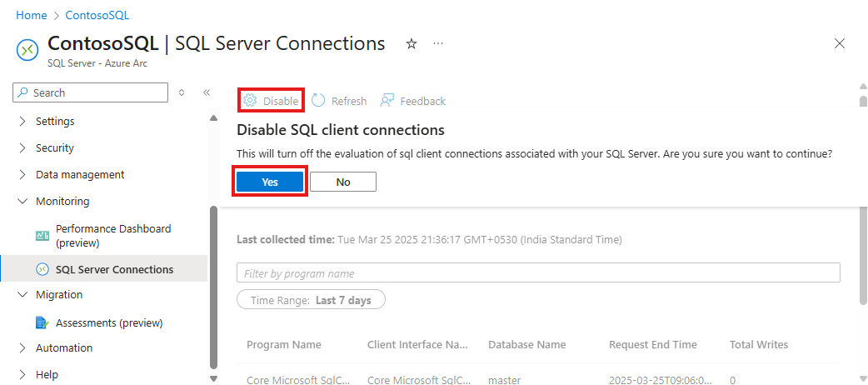This screenshot has height=385, width=868.
Task: Expand the Automation menu group
Action: tap(64, 347)
